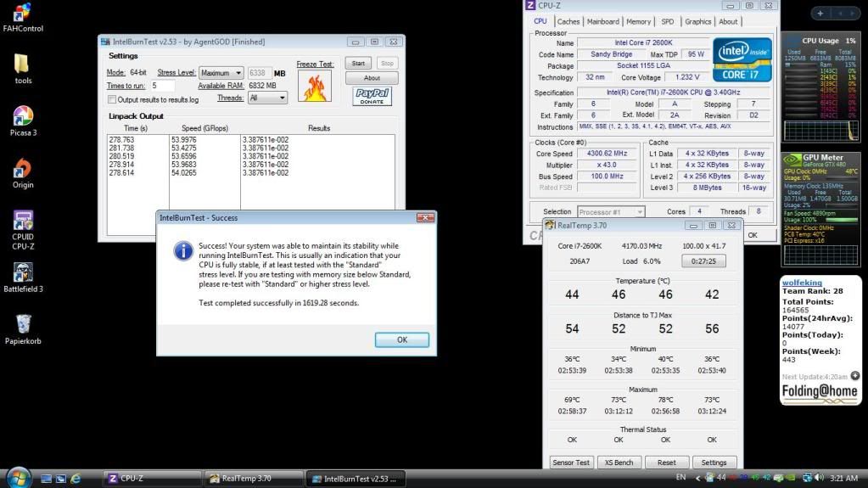
Task: Launch Battlefield 3 desktop shortcut
Action: pos(23,277)
